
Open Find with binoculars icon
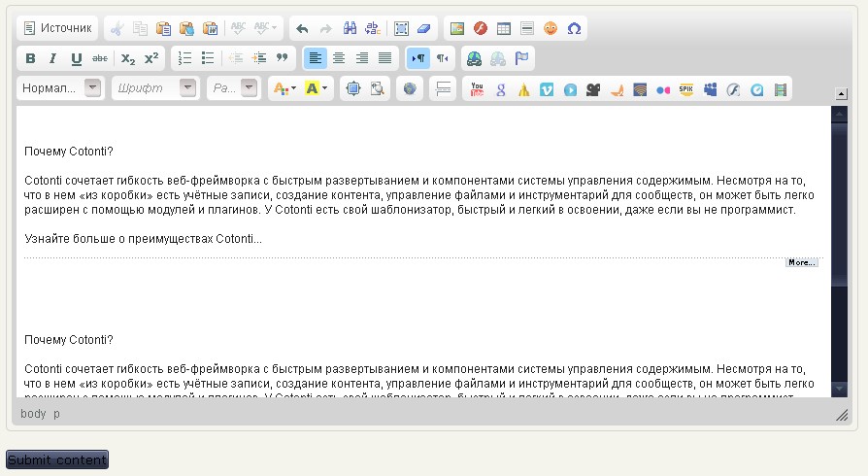point(350,28)
